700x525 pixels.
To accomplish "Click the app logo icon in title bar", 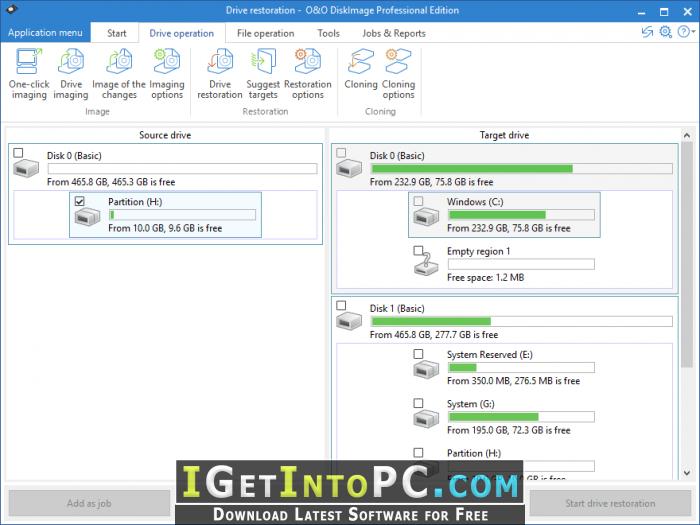I will pyautogui.click(x=12, y=9).
